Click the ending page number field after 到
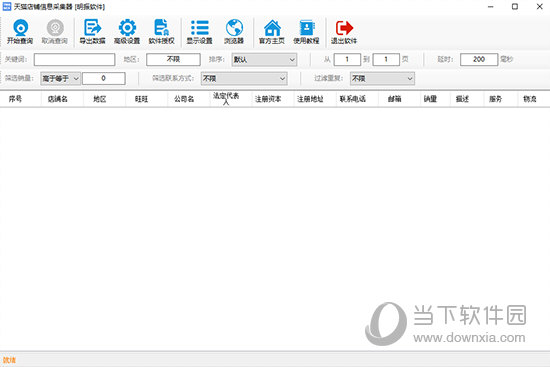The width and height of the screenshot is (550, 367). [x=386, y=59]
